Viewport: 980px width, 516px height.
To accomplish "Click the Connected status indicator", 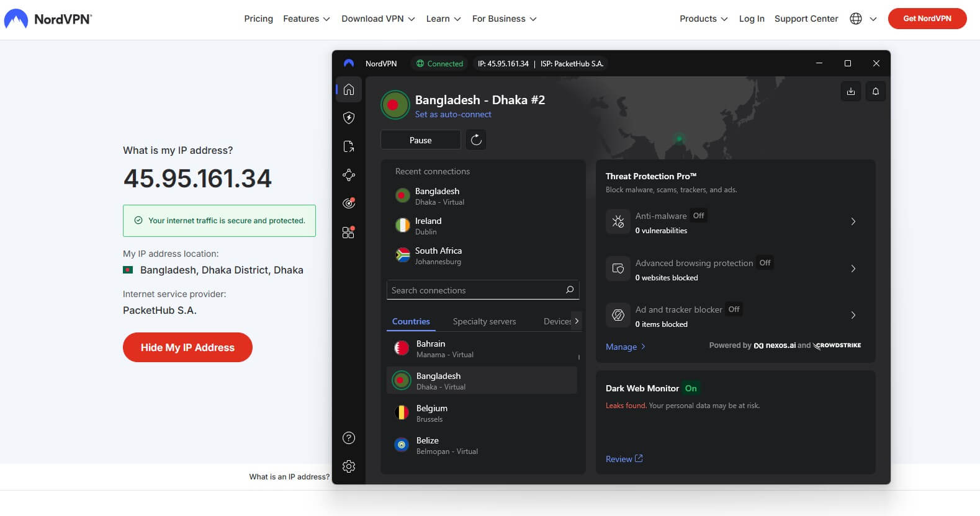I will [439, 63].
